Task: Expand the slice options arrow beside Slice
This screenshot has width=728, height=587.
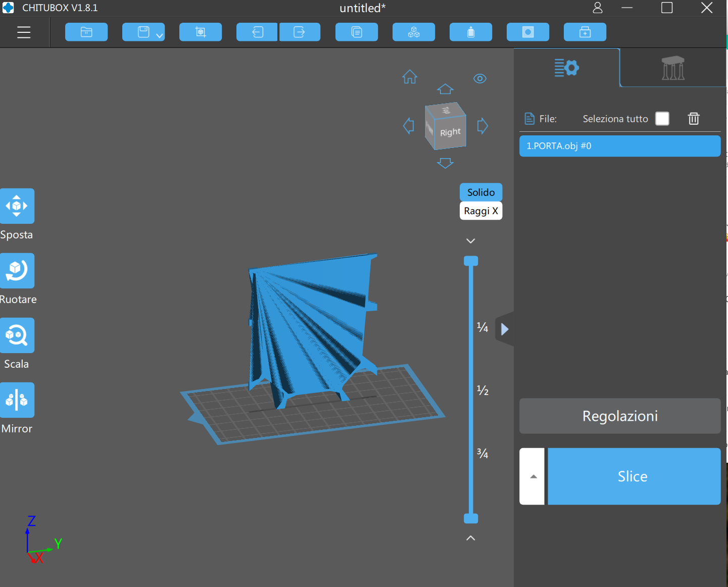Action: (532, 476)
